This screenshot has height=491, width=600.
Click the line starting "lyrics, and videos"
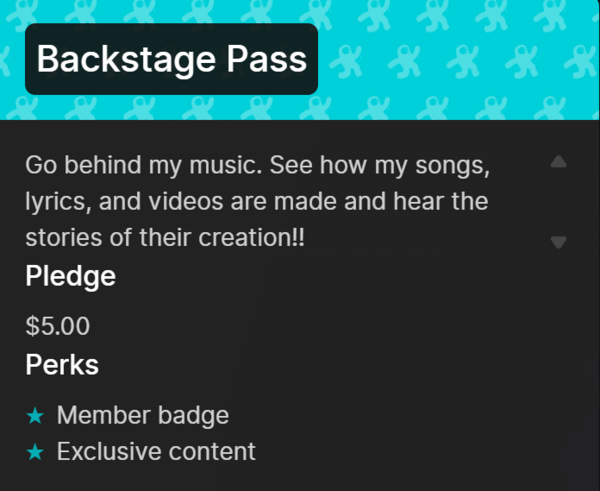pos(256,201)
